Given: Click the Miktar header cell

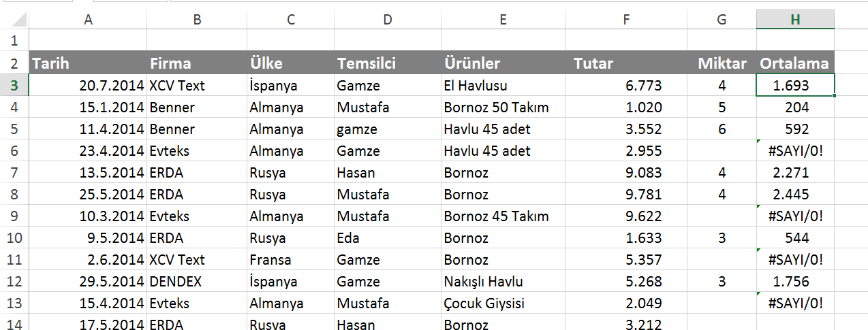Looking at the screenshot, I should click(x=722, y=64).
